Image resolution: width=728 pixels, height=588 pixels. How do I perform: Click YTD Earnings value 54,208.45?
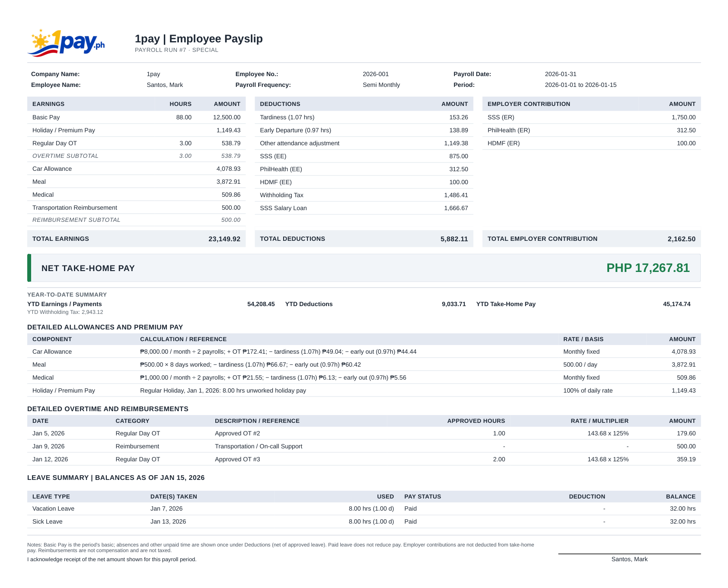pos(261,304)
